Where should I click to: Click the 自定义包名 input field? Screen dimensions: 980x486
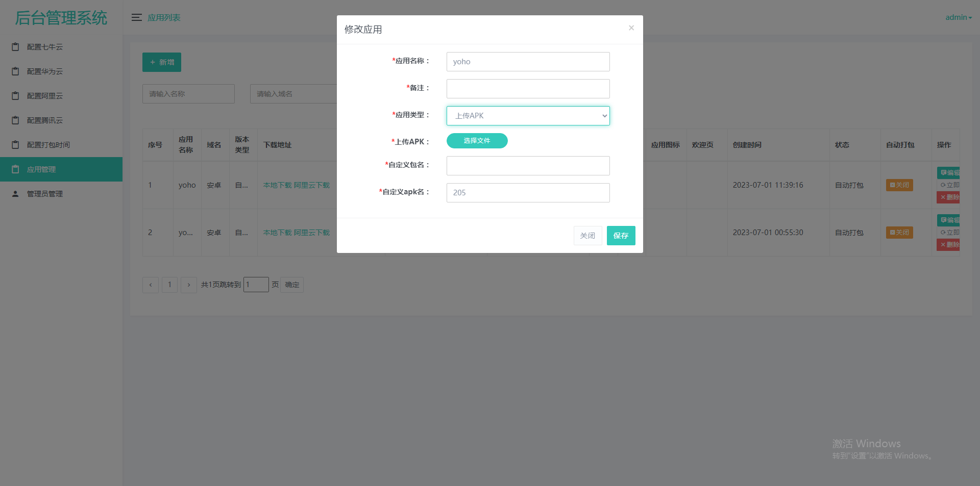point(528,166)
